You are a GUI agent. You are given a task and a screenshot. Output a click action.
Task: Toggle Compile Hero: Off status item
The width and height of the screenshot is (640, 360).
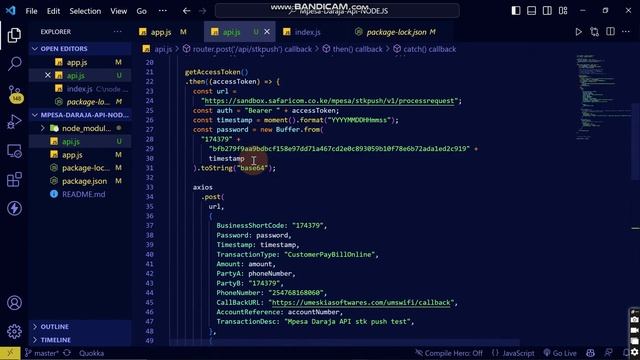coord(449,353)
